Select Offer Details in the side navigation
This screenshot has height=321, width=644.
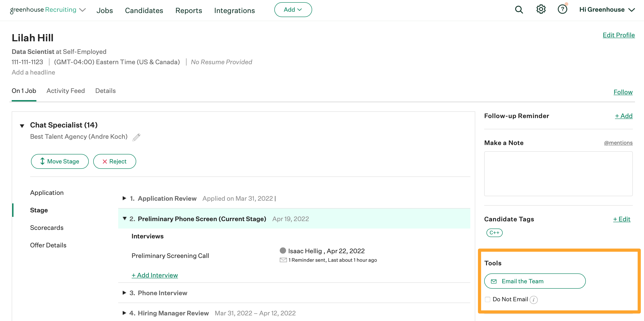(48, 245)
